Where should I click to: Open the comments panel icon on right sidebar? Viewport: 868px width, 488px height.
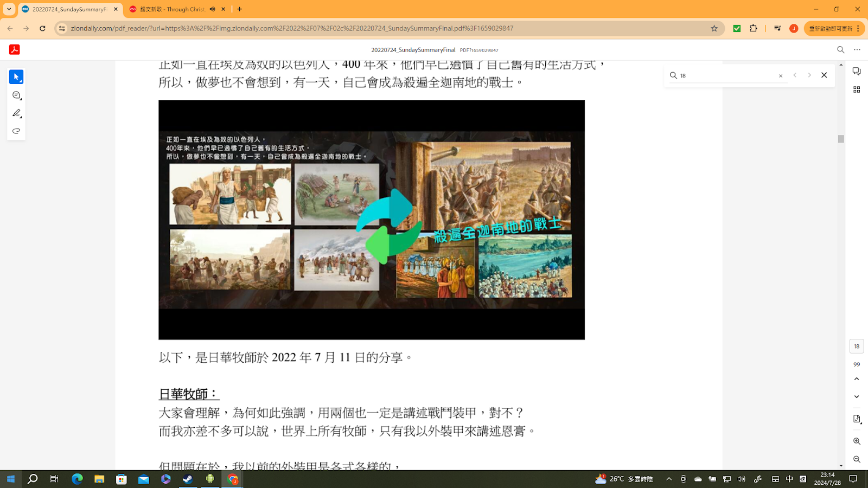coord(857,72)
